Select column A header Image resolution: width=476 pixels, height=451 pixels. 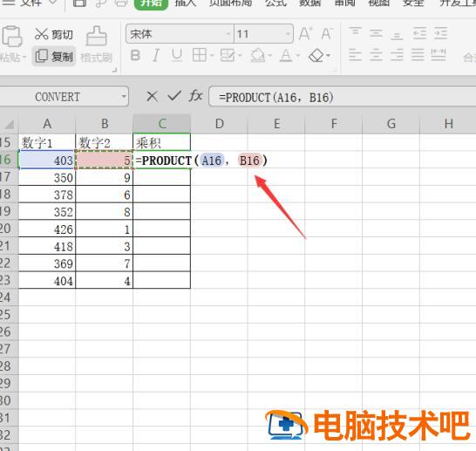click(47, 124)
